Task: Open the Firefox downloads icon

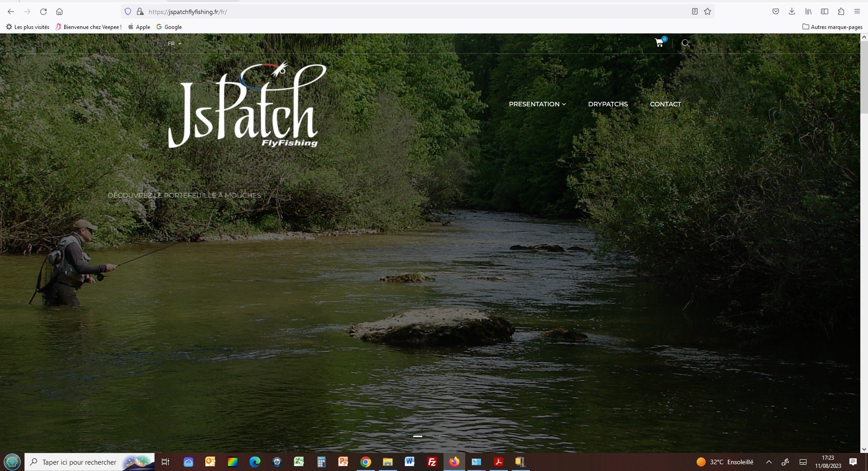Action: [x=792, y=12]
